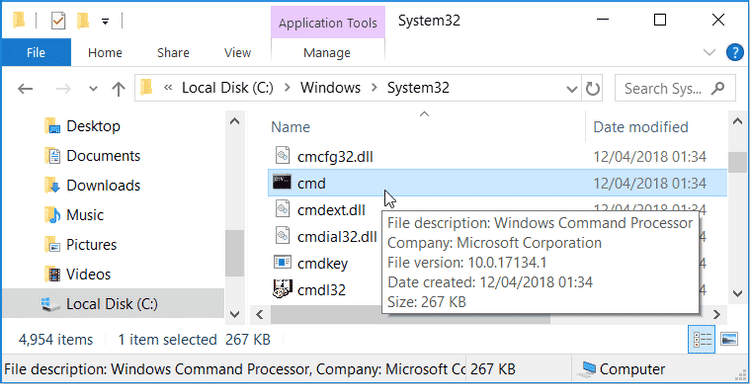Screen dimensions: 750x384
Task: Click the New folder quick access icon
Action: point(83,20)
